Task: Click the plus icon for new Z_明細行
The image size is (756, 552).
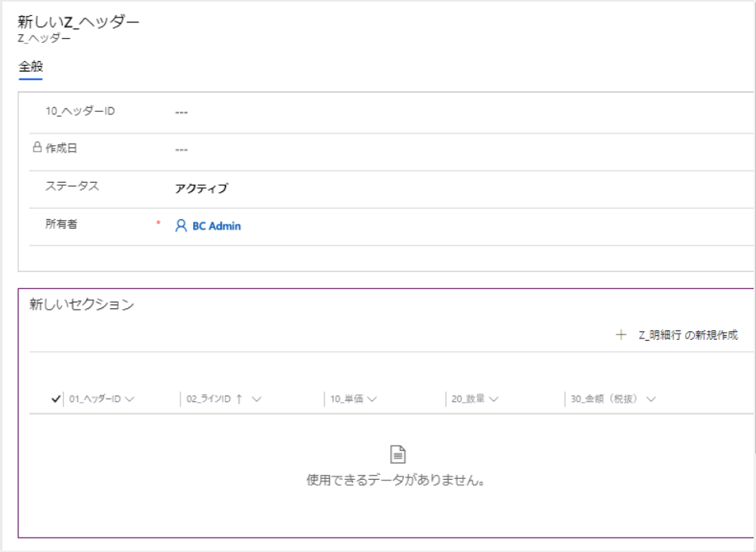Action: 621,335
